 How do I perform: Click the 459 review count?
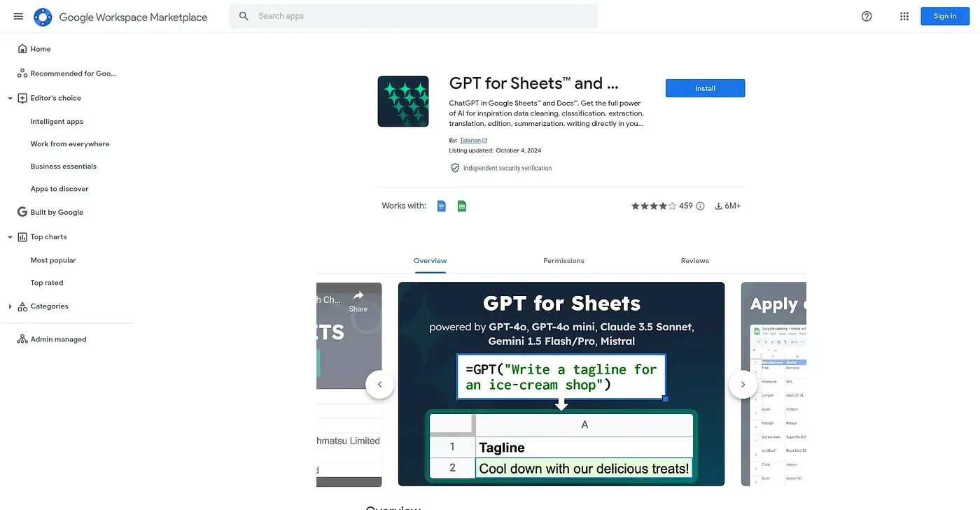click(686, 206)
